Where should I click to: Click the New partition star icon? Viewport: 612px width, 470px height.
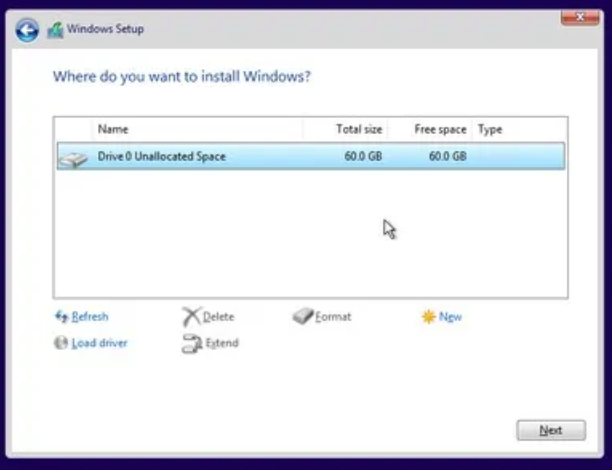click(429, 317)
